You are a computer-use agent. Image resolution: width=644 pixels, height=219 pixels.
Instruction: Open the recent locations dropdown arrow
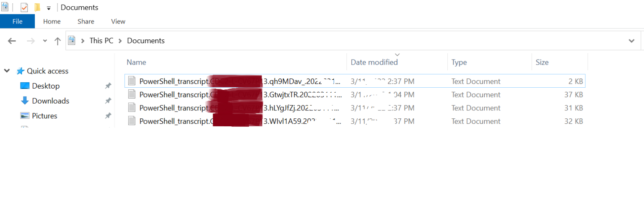45,41
